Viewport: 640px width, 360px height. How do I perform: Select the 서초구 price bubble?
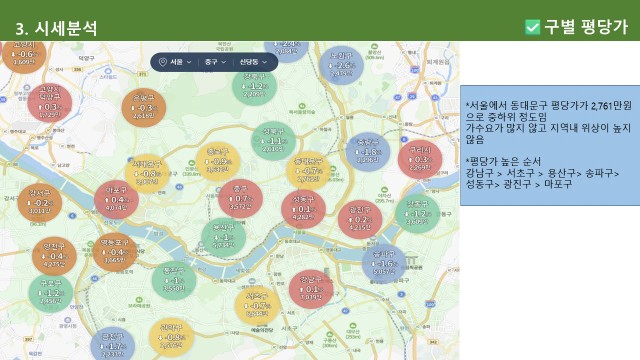click(257, 305)
